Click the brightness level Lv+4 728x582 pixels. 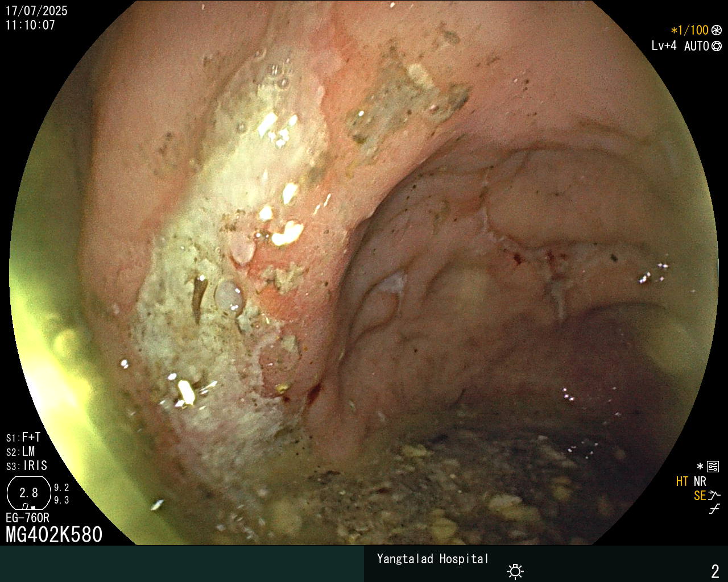click(664, 46)
